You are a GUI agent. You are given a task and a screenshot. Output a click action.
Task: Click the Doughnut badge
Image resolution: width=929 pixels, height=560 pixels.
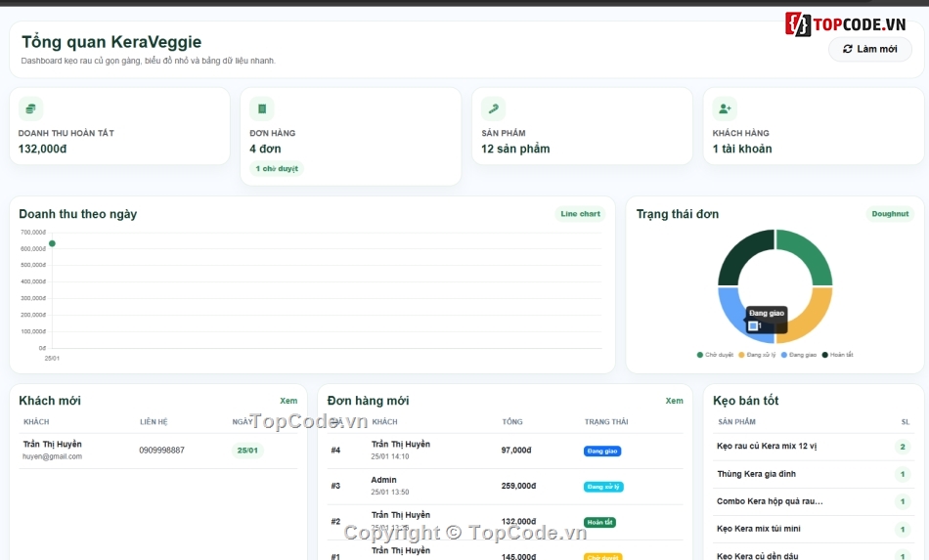(890, 214)
